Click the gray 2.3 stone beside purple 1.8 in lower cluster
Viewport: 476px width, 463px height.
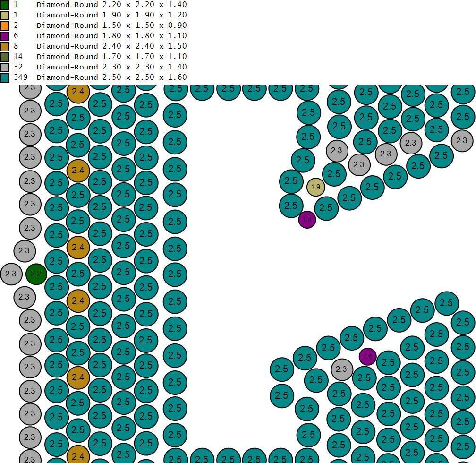pyautogui.click(x=342, y=369)
